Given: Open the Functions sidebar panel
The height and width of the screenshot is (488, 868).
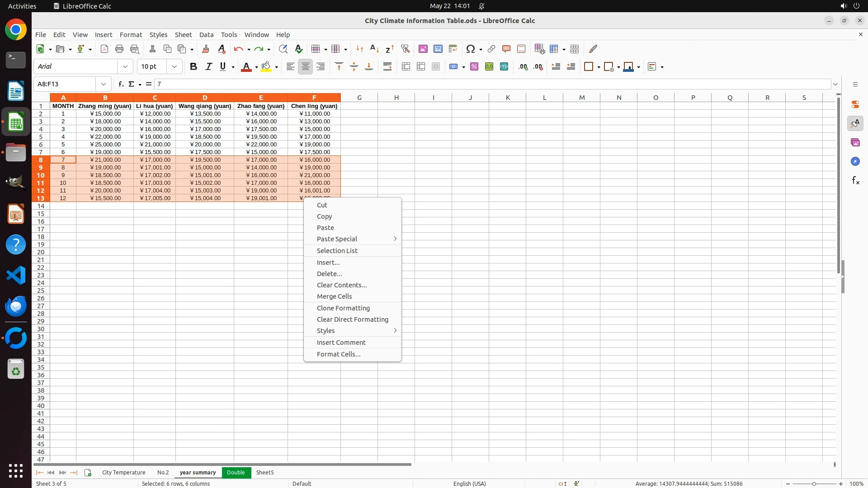Looking at the screenshot, I should click(855, 180).
